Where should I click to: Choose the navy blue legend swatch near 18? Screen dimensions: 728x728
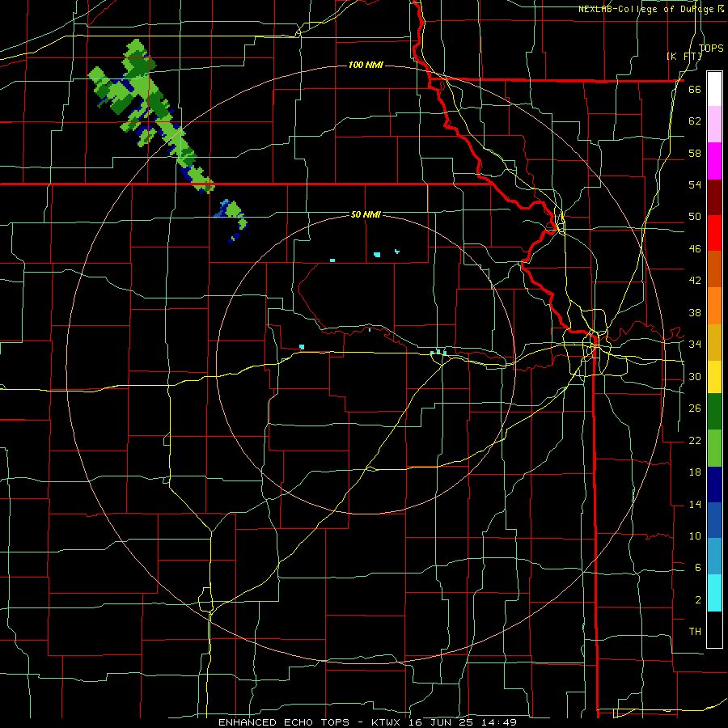tap(714, 485)
